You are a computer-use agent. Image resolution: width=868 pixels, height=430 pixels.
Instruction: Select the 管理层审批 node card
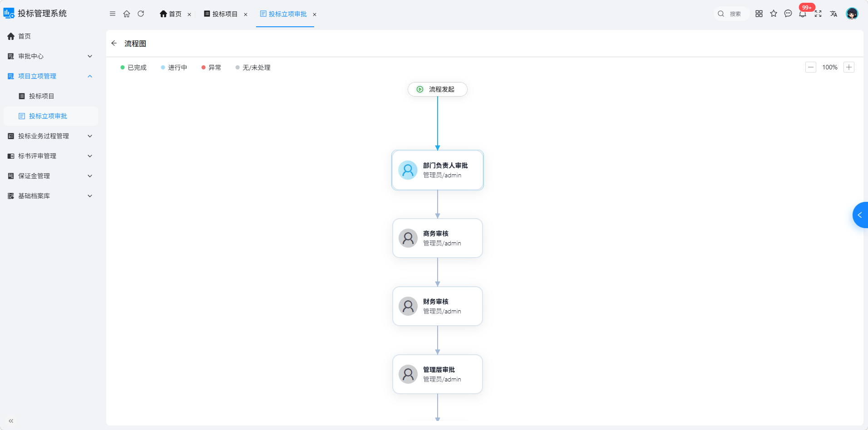(x=438, y=374)
